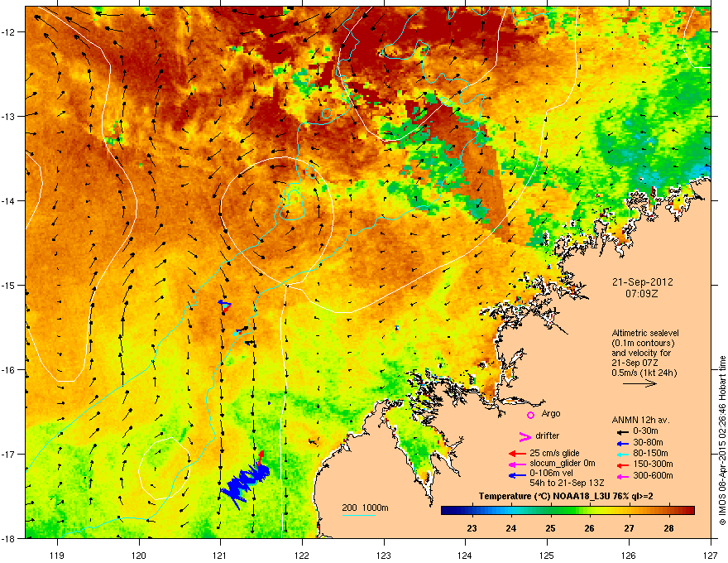This screenshot has width=728, height=563.
Task: Click the 25 cm/s glide label
Action: 554,453
